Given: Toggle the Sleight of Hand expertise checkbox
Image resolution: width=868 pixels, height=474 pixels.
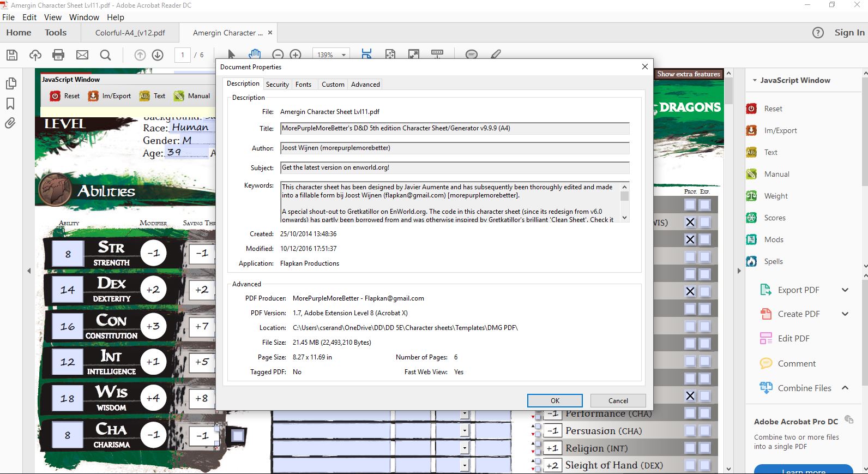Looking at the screenshot, I should point(705,465).
